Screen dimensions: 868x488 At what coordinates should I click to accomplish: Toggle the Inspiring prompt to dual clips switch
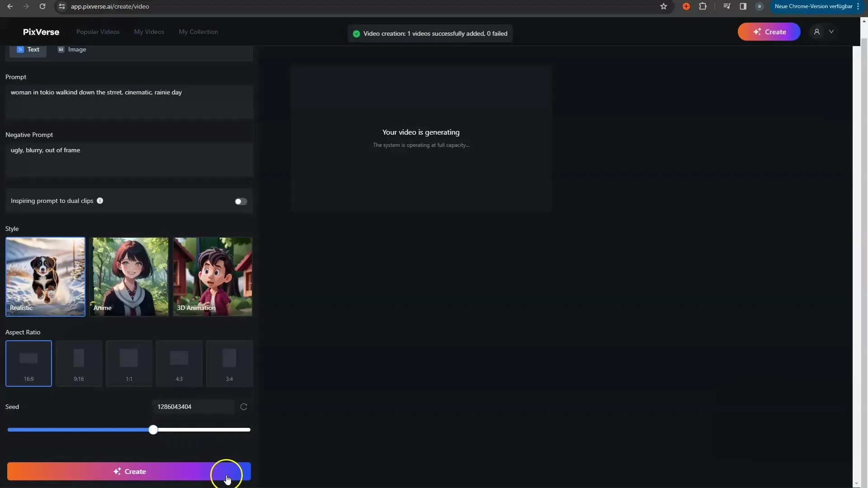tap(241, 202)
